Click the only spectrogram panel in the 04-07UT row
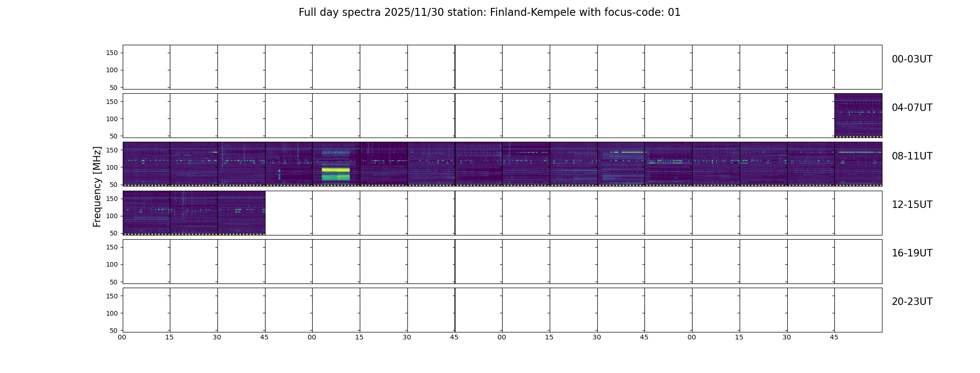This screenshot has width=980, height=373. [858, 116]
